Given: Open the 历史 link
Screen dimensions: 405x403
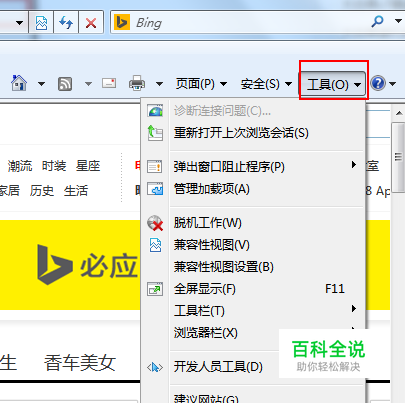Looking at the screenshot, I should (42, 190).
